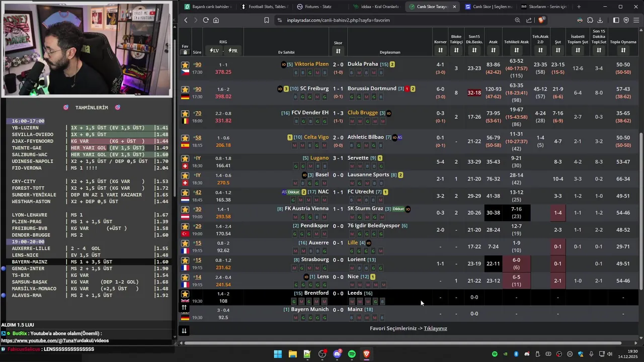Screen dimensions: 644x362
Task: Open Brave browser taskbar icon
Action: click(x=367, y=354)
